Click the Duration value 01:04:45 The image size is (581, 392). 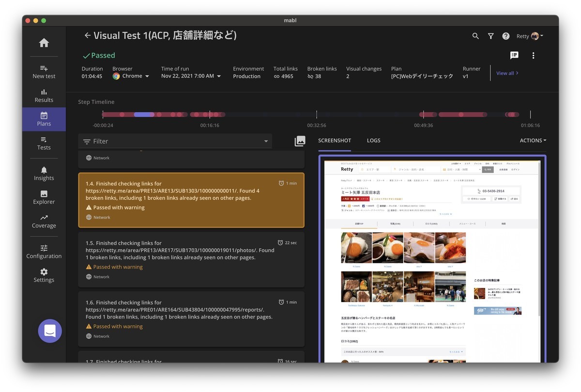[92, 76]
